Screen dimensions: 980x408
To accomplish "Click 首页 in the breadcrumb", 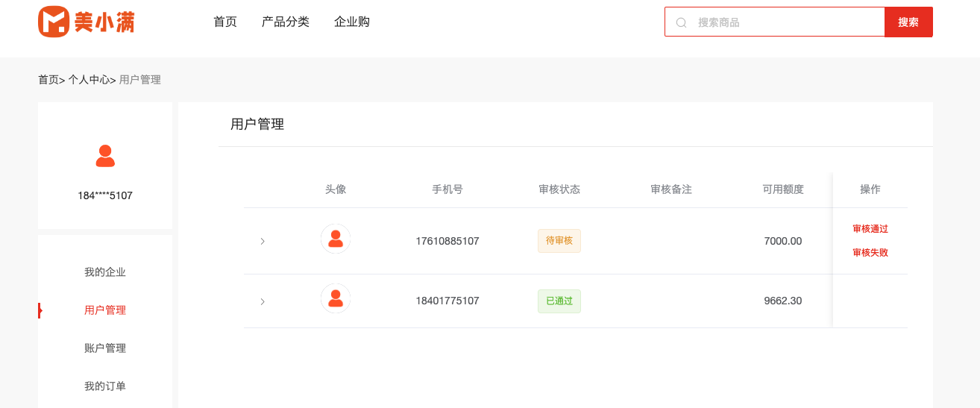I will [x=48, y=80].
